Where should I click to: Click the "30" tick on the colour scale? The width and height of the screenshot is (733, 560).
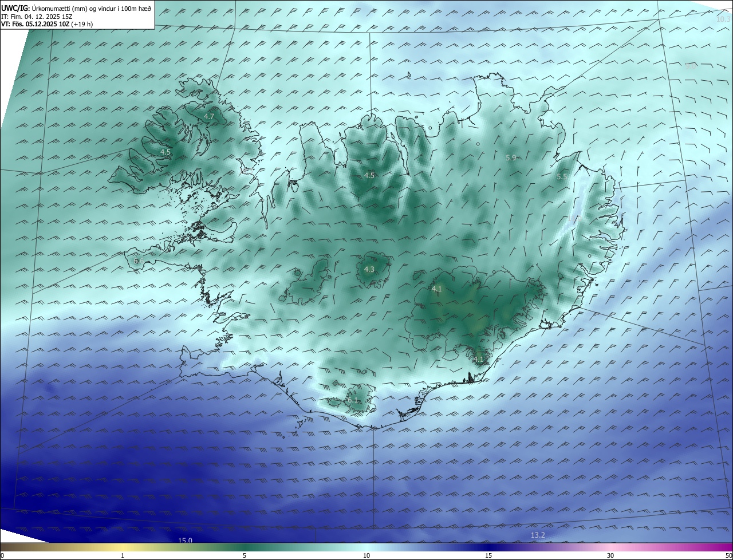pos(610,555)
